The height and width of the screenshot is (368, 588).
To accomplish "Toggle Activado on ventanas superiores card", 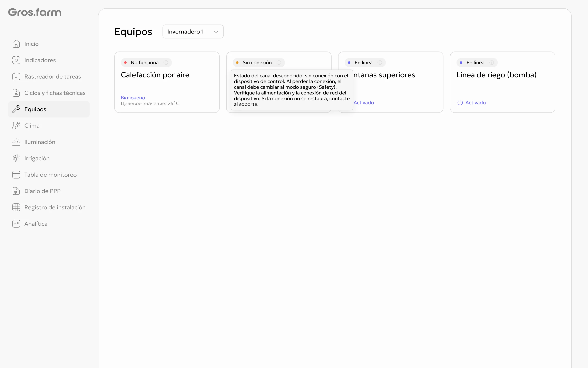I will [363, 103].
